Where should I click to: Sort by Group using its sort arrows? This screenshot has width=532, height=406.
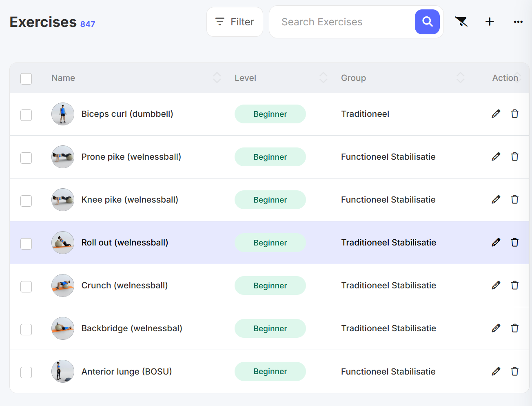[461, 78]
